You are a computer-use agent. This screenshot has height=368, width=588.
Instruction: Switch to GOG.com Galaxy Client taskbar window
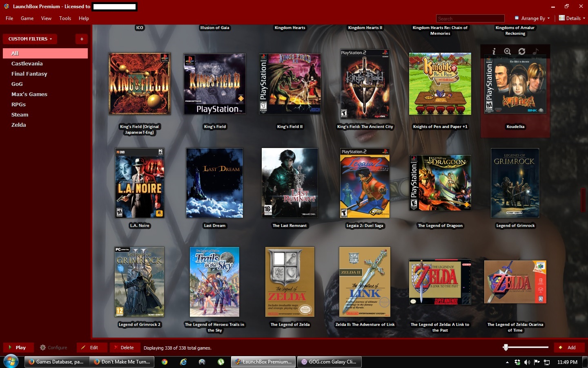coord(329,362)
